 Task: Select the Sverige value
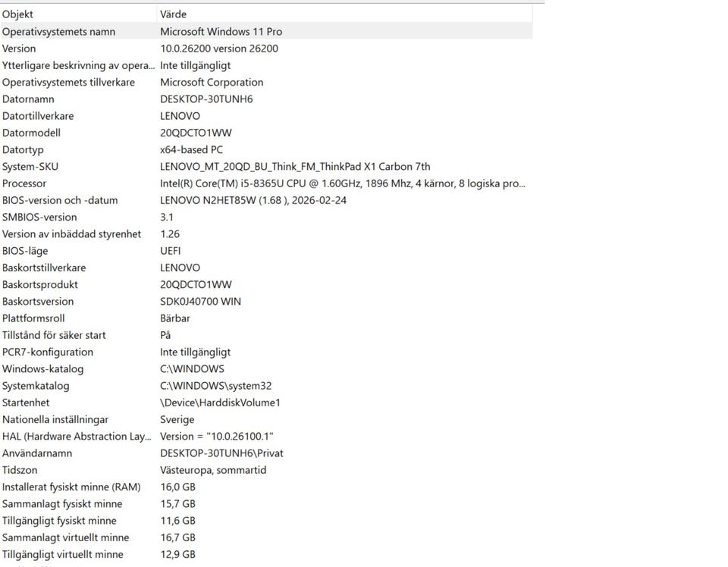point(177,419)
